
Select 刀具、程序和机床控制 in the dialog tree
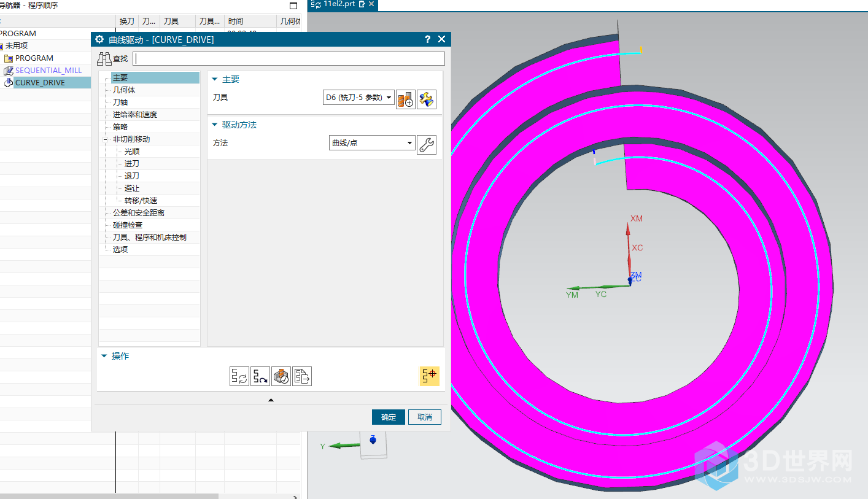[150, 238]
